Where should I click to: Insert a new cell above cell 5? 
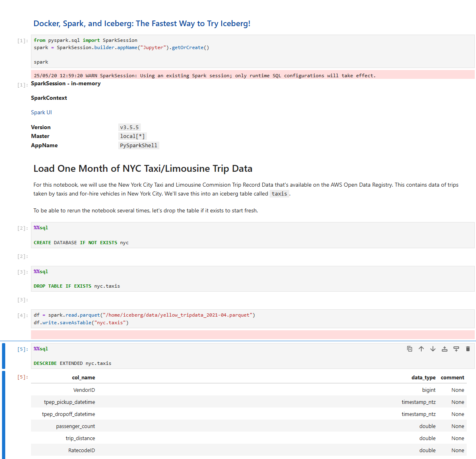tap(445, 349)
